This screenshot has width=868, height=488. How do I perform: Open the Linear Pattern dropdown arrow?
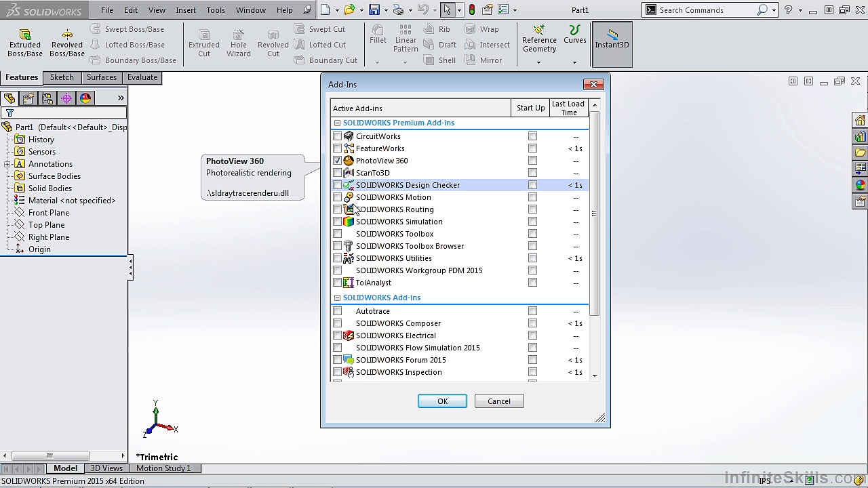[x=405, y=62]
